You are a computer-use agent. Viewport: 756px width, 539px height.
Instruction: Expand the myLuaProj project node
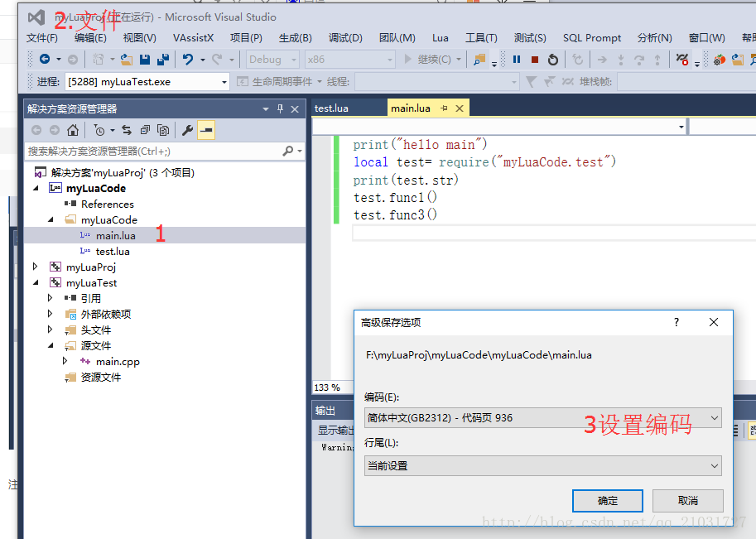36,267
